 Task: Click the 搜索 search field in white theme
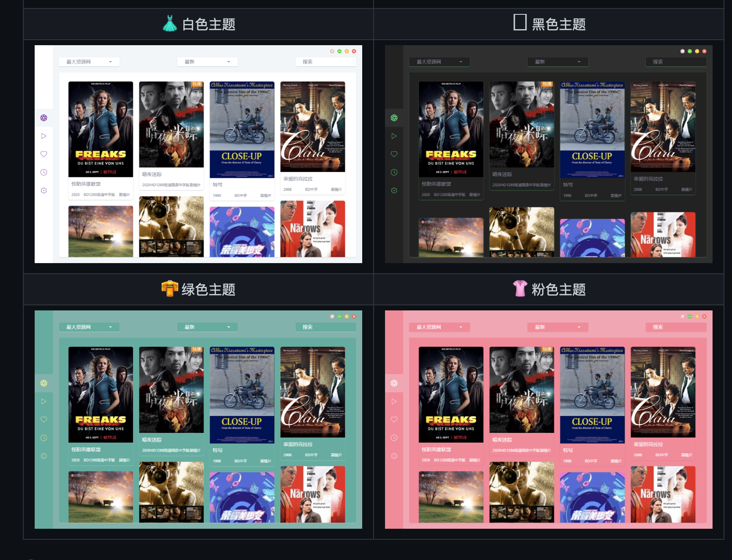(325, 62)
